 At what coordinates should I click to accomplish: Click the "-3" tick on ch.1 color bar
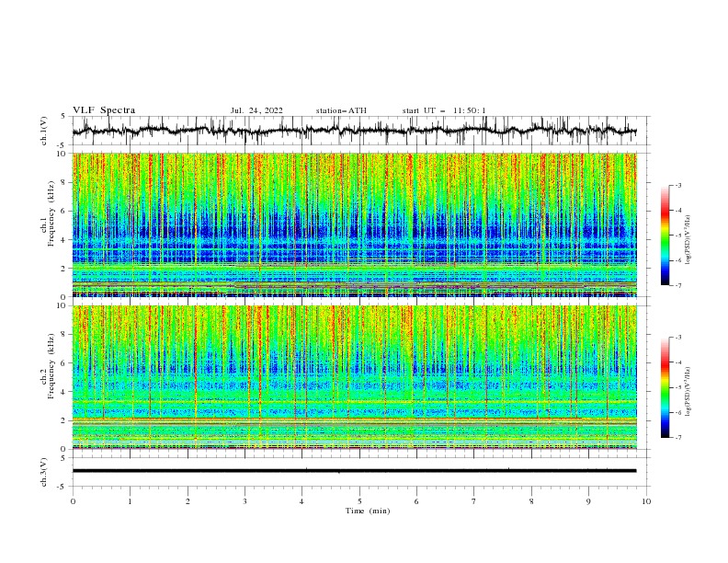pos(677,185)
